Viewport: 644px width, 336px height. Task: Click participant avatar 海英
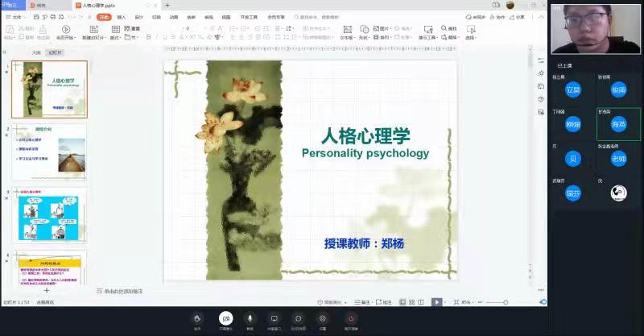618,124
